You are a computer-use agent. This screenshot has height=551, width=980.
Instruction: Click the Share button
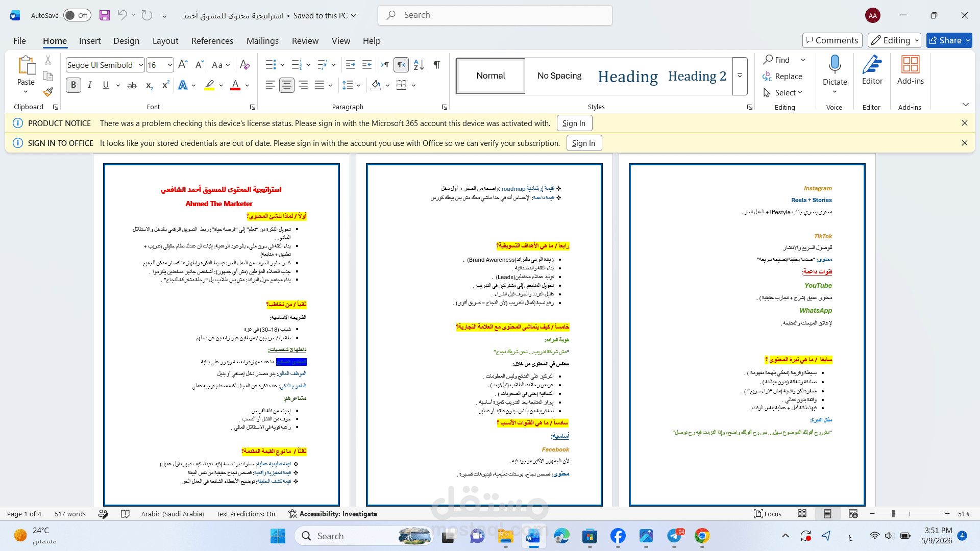[x=949, y=40]
